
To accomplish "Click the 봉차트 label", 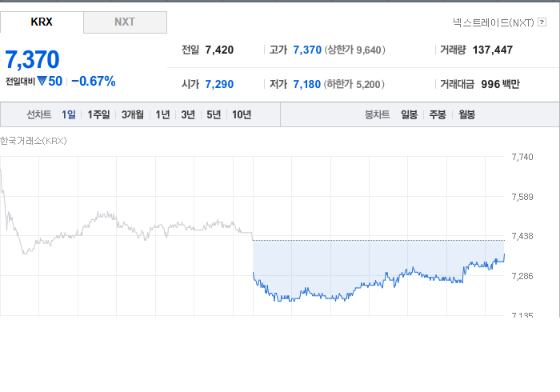I will (x=377, y=114).
